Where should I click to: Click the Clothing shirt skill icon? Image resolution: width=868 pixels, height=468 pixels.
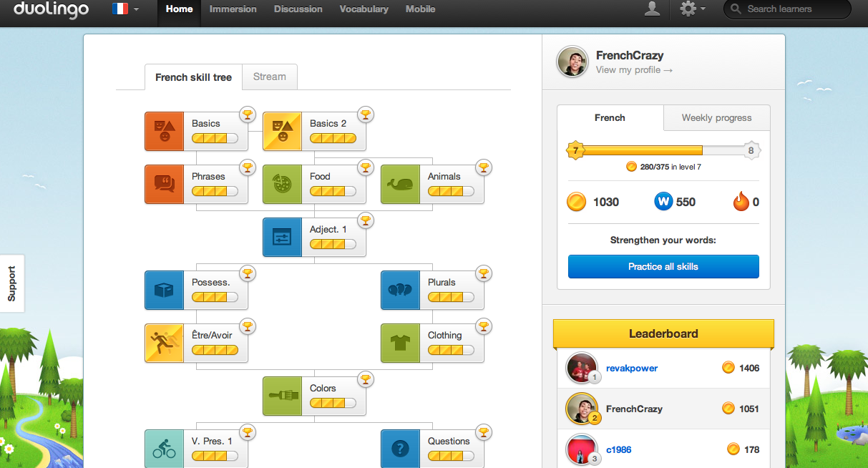pos(400,343)
